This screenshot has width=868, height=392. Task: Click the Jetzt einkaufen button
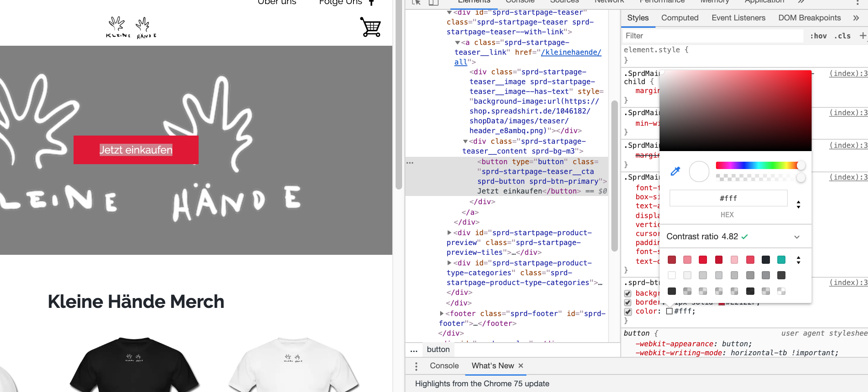tap(136, 150)
